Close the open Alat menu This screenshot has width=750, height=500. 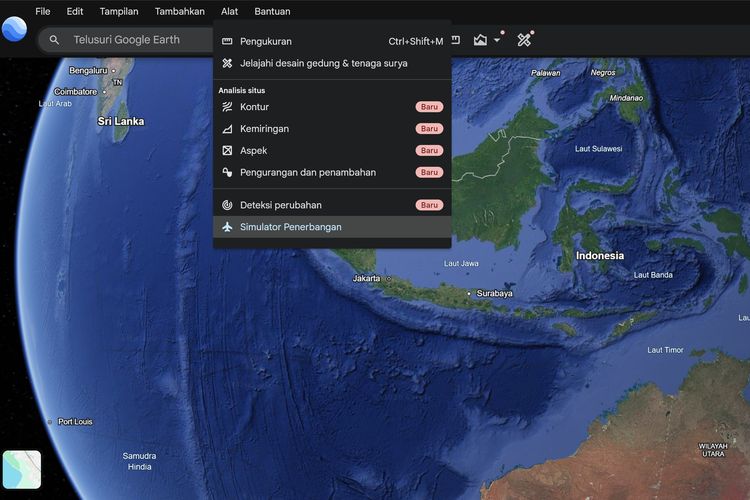tap(229, 11)
